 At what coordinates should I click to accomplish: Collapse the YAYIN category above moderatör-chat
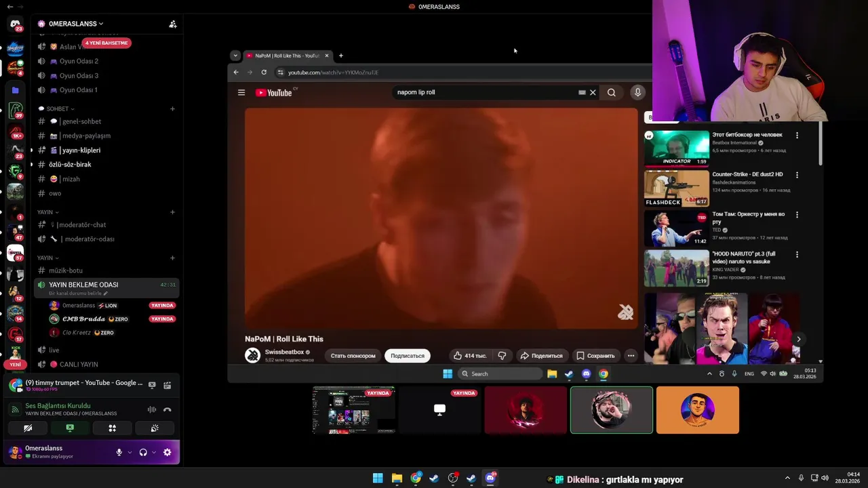47,212
